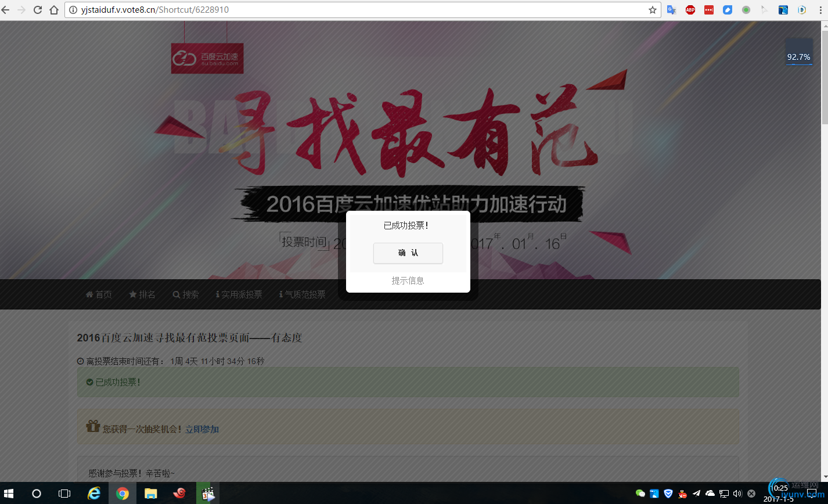Screen dimensions: 828x504
Task: Open QQ penguin in the system tray
Action: 682,494
